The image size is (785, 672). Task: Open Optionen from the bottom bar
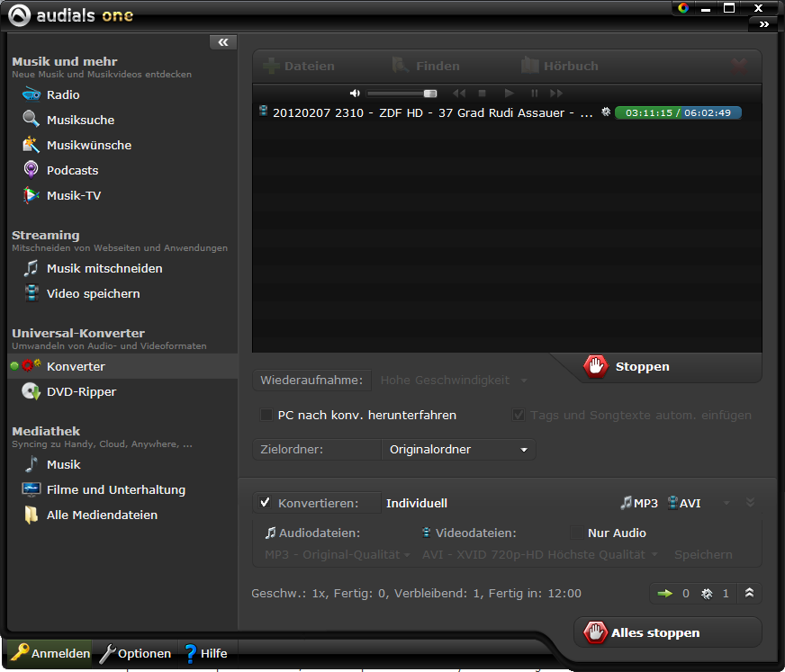coord(135,653)
